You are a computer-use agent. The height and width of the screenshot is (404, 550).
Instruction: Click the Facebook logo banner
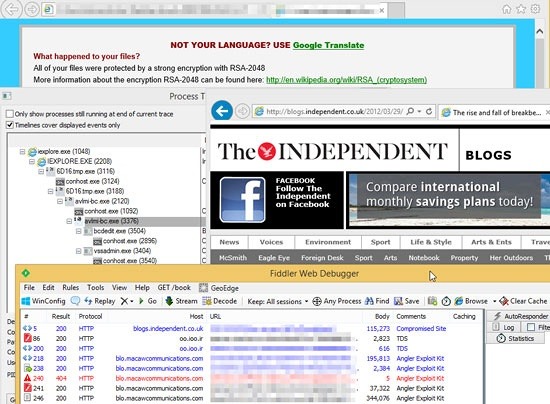coord(277,200)
